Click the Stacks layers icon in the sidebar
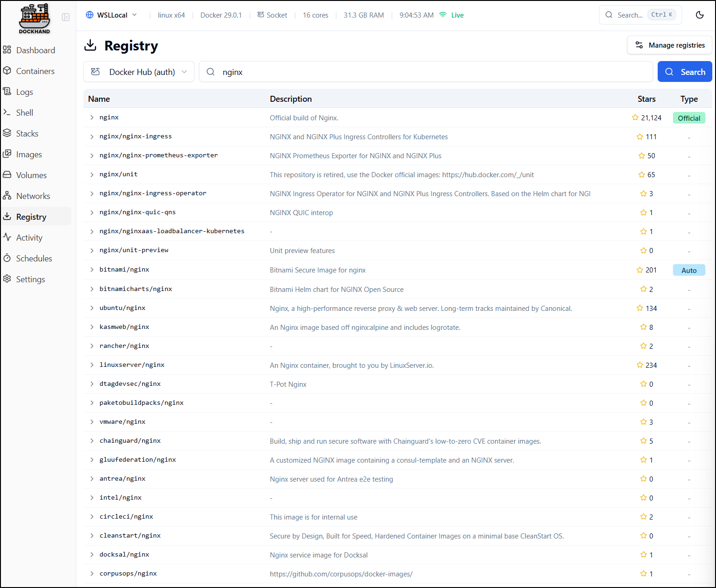 point(7,133)
